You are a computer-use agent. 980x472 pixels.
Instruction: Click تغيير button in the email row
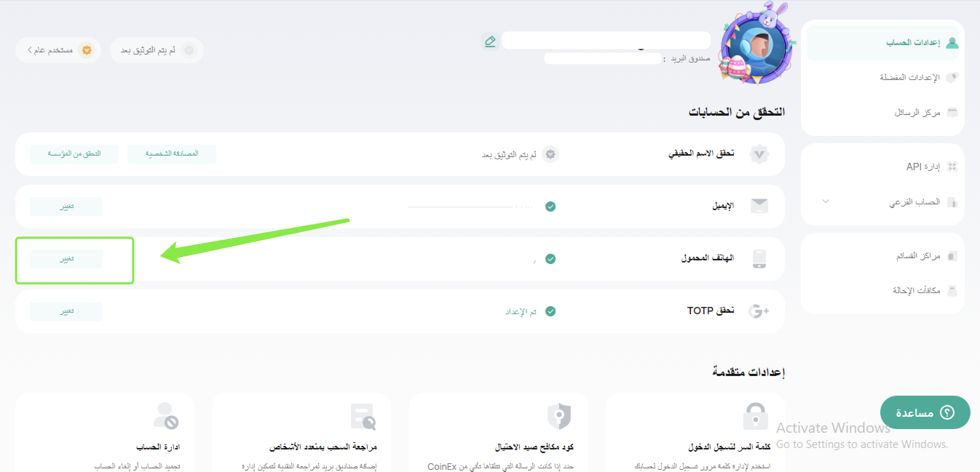pyautogui.click(x=66, y=206)
